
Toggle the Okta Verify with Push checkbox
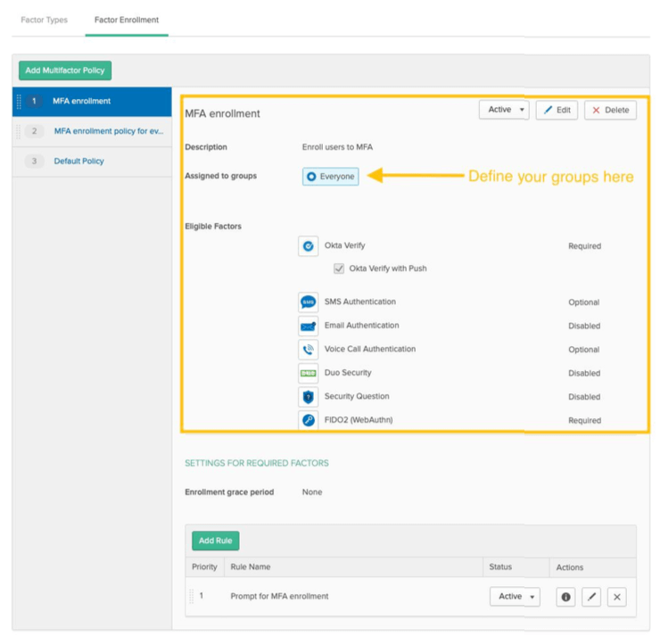tap(339, 268)
